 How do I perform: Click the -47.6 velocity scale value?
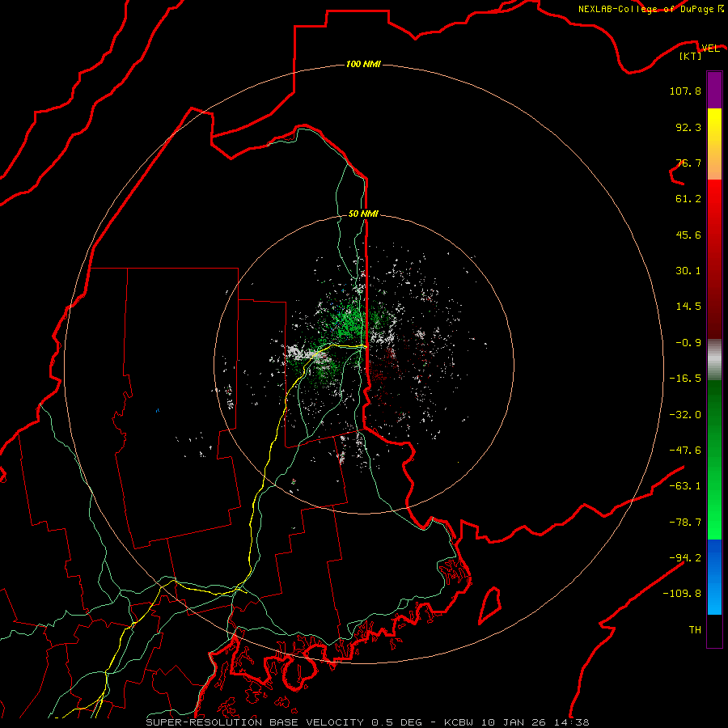pos(685,451)
